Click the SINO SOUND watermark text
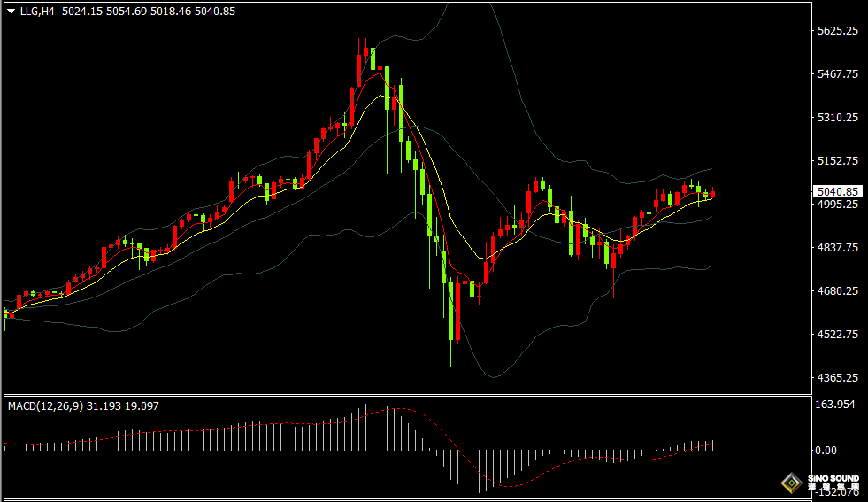 (832, 479)
